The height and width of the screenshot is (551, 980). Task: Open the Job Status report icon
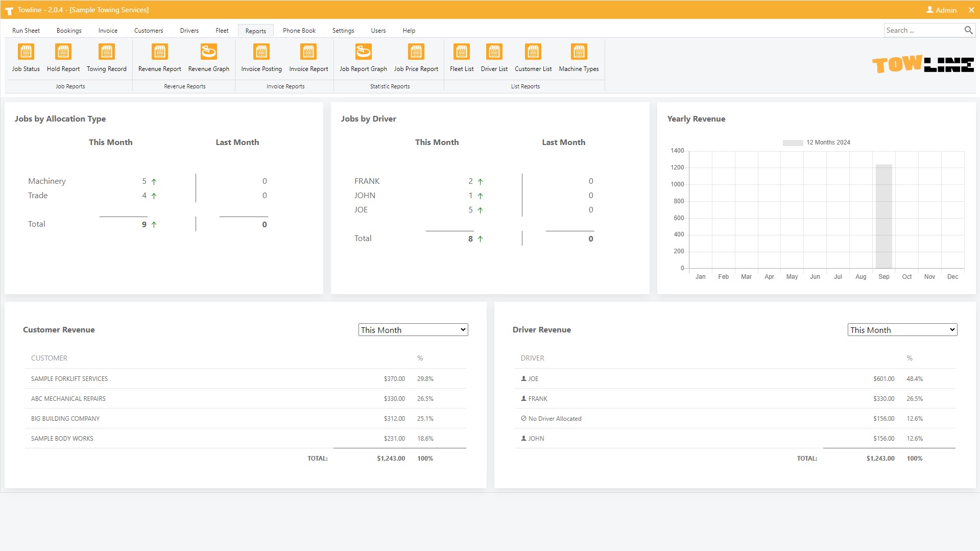click(26, 52)
